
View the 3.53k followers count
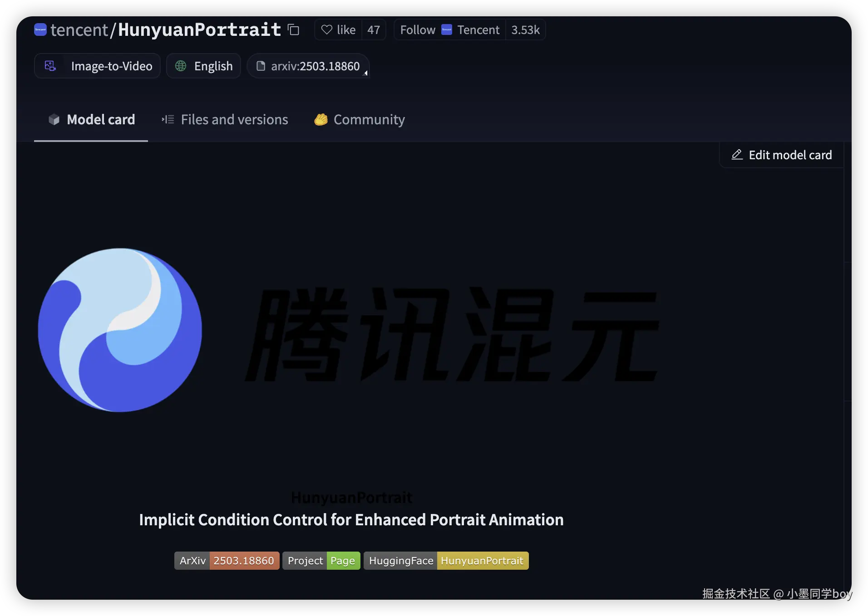coord(526,30)
